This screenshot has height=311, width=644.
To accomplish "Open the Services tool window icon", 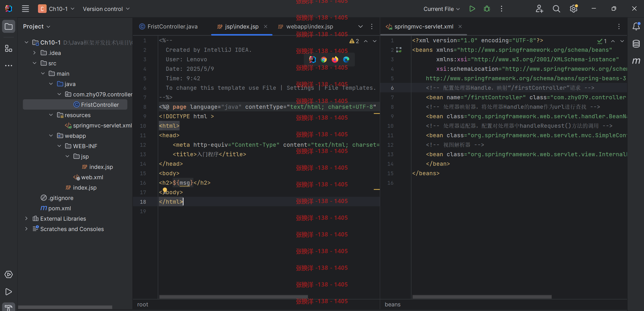I will coord(9,274).
